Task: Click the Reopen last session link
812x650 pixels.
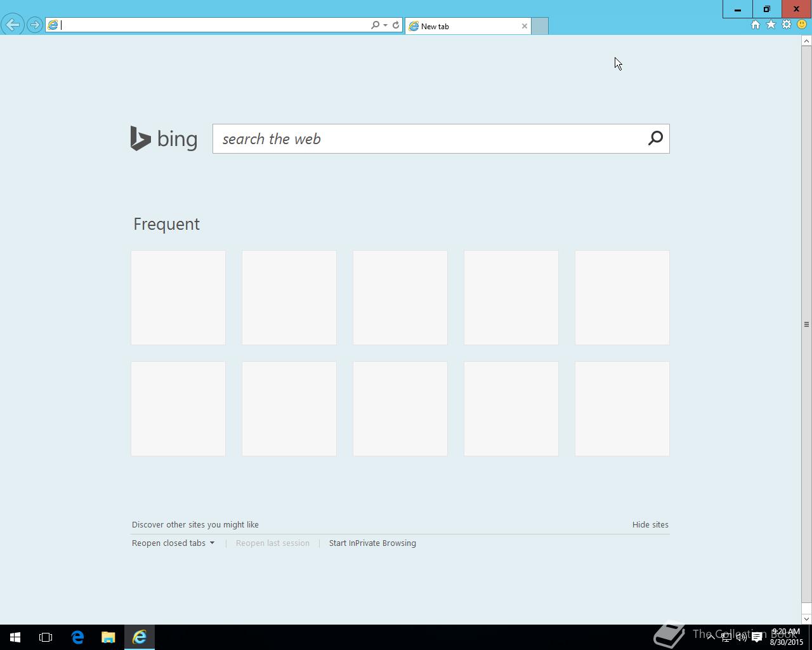Action: [273, 543]
